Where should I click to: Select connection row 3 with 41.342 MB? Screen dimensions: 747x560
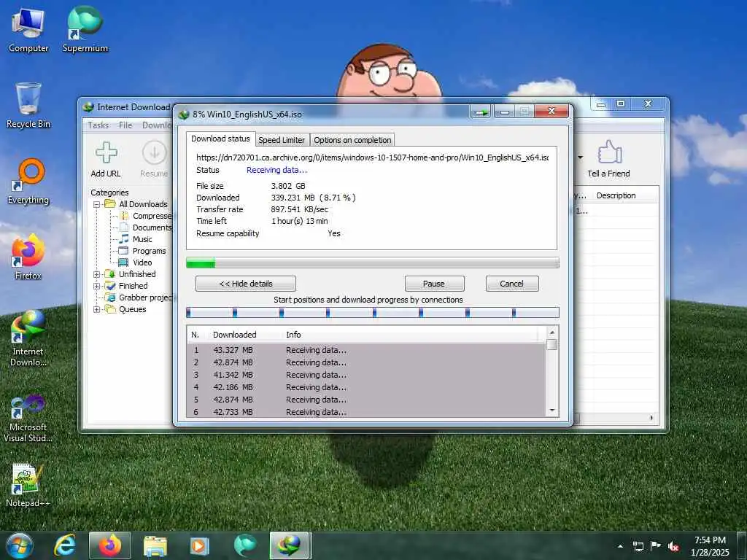pos(366,376)
